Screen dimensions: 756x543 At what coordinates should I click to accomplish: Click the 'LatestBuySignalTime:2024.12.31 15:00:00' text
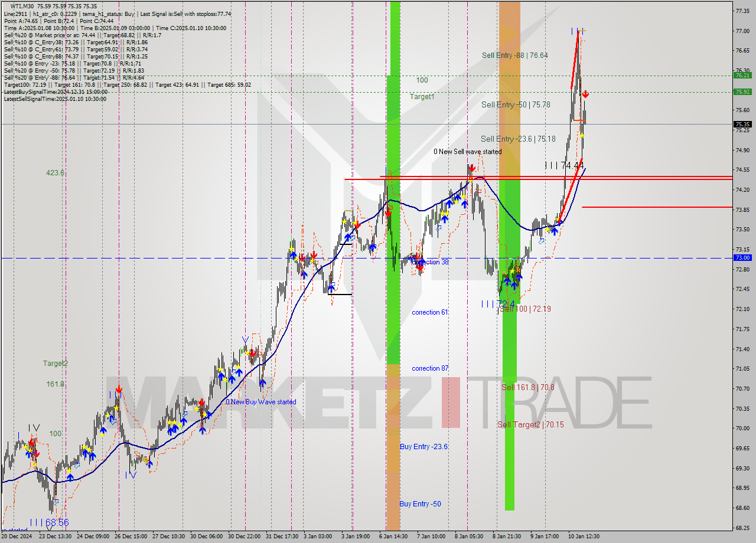[x=56, y=92]
